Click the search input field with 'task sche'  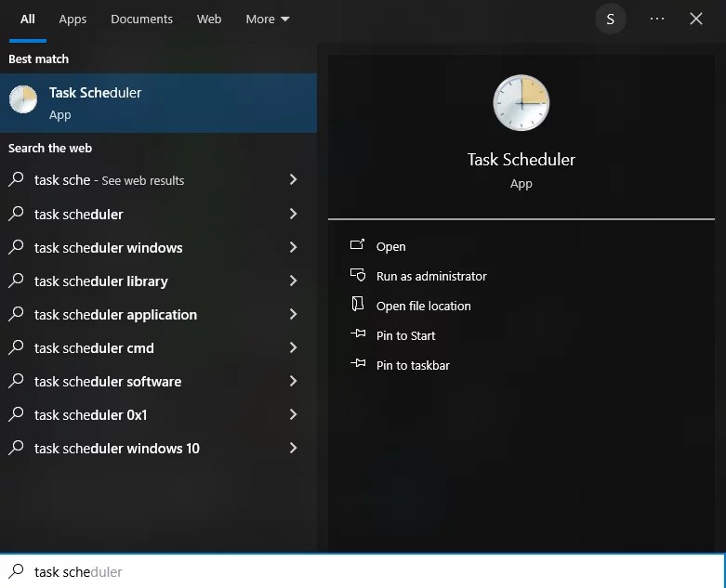363,571
